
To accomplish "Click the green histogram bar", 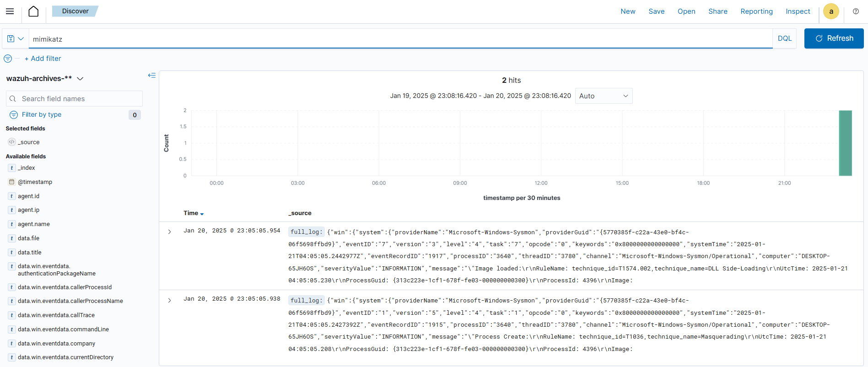I will pyautogui.click(x=845, y=143).
